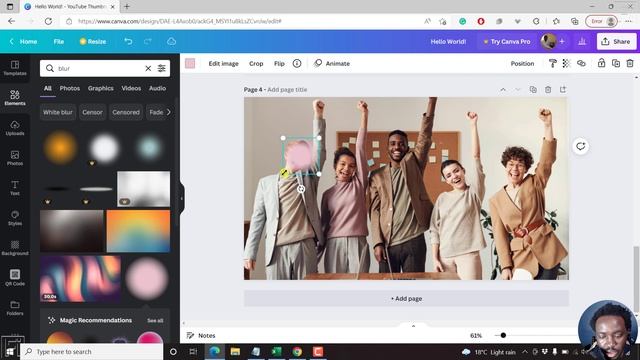
Task: Open the transparency checkerboard icon
Action: (x=566, y=63)
